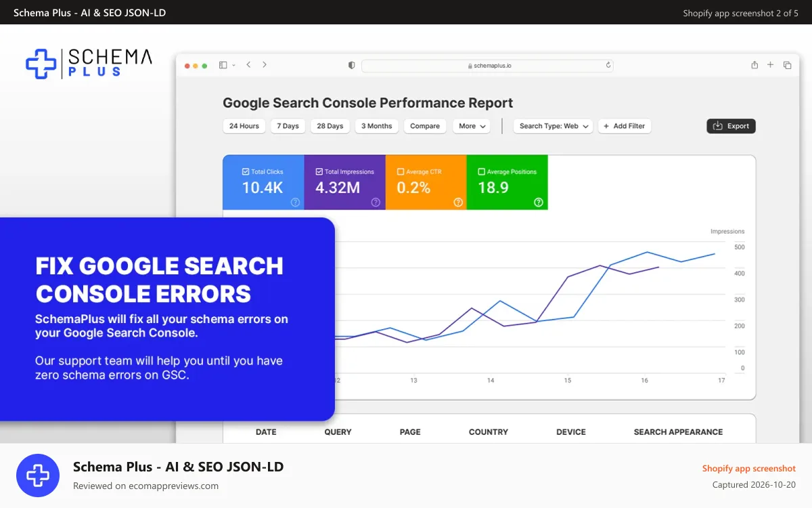The height and width of the screenshot is (508, 812).
Task: Click the Schema Plus logo at top left
Action: pos(89,63)
